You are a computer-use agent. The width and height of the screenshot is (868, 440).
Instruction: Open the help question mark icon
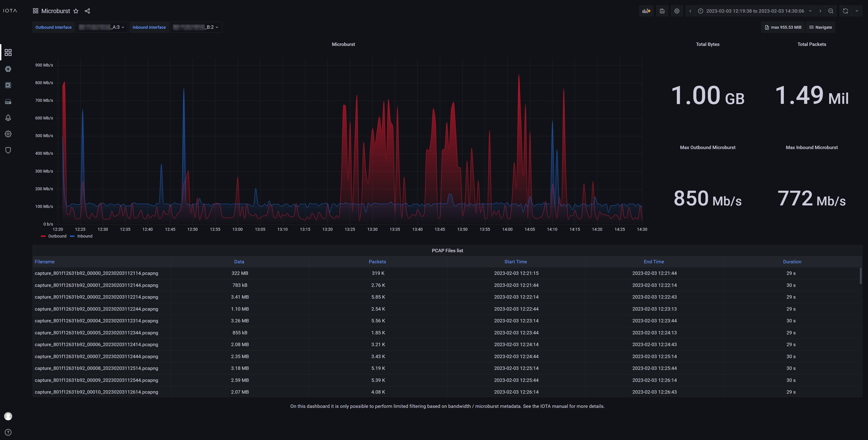point(8,432)
